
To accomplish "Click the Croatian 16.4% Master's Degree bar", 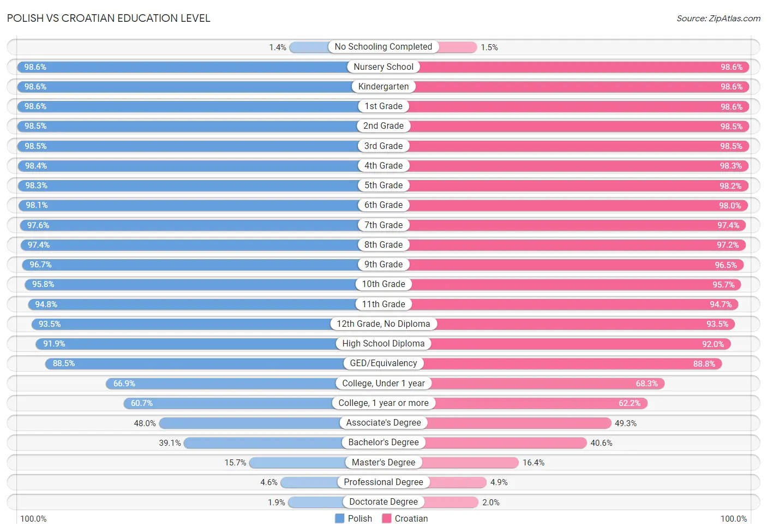I will point(451,462).
